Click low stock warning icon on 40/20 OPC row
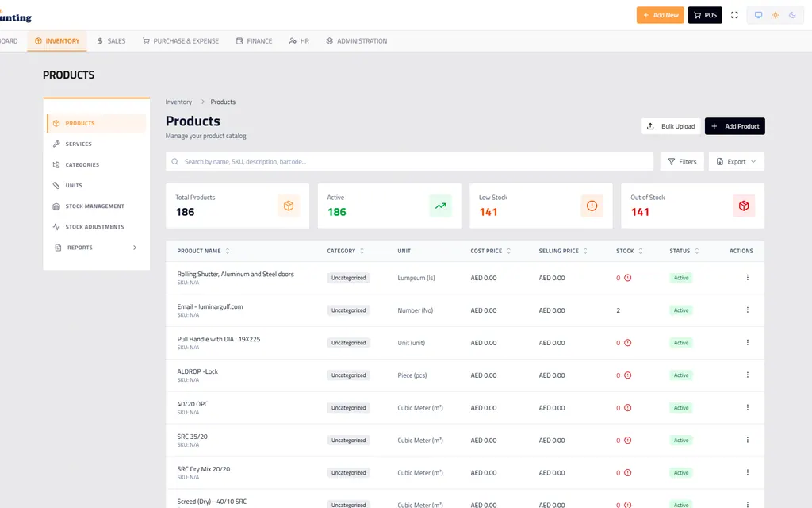 pos(628,408)
